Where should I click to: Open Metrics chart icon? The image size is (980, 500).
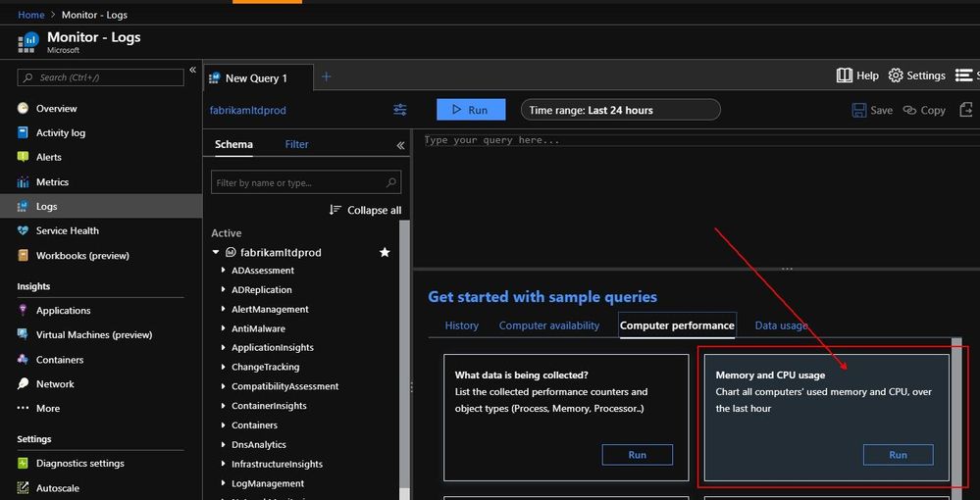tap(24, 182)
